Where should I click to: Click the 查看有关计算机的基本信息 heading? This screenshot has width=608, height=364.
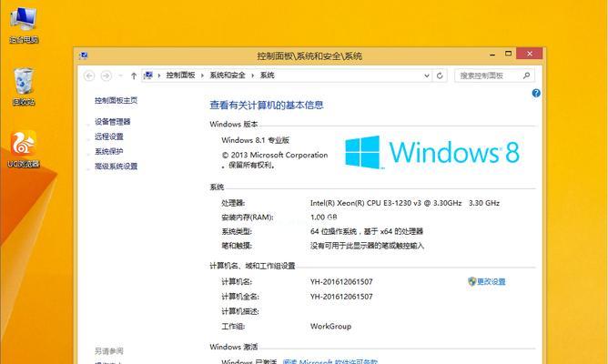(267, 105)
